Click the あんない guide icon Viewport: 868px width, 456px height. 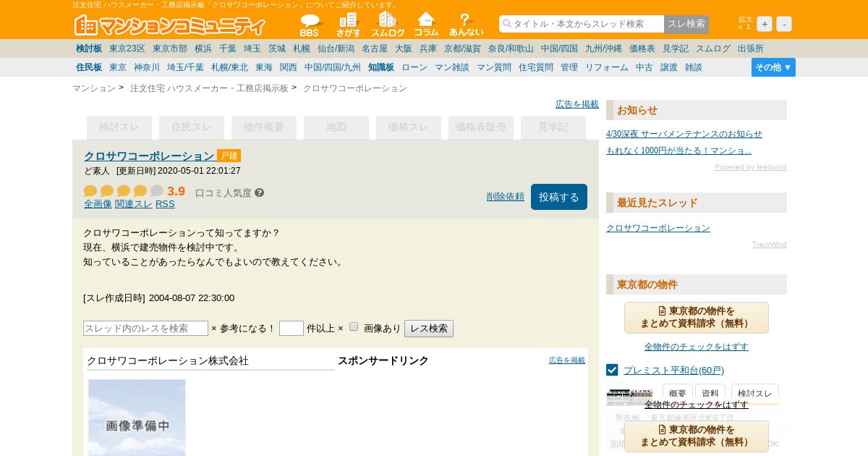coord(467,25)
